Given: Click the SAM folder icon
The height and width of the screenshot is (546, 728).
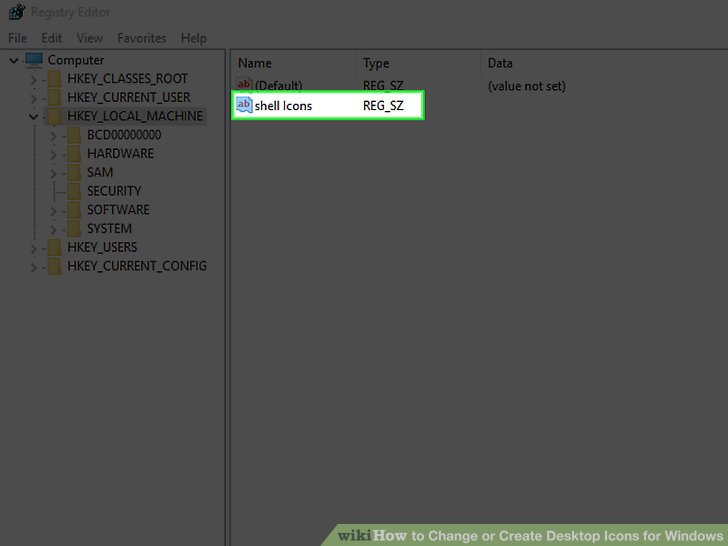Looking at the screenshot, I should (x=74, y=173).
